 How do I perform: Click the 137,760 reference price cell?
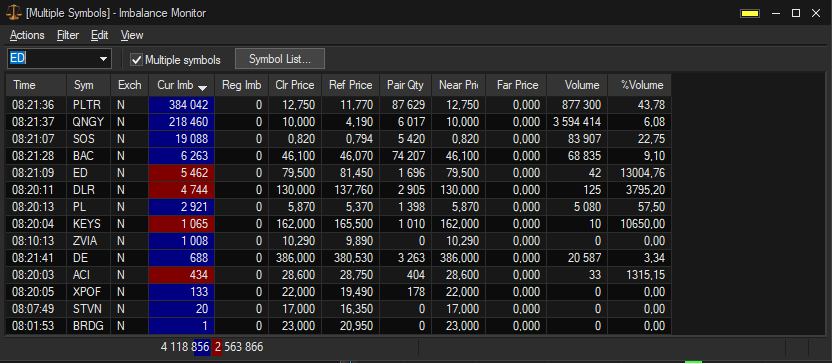point(350,190)
